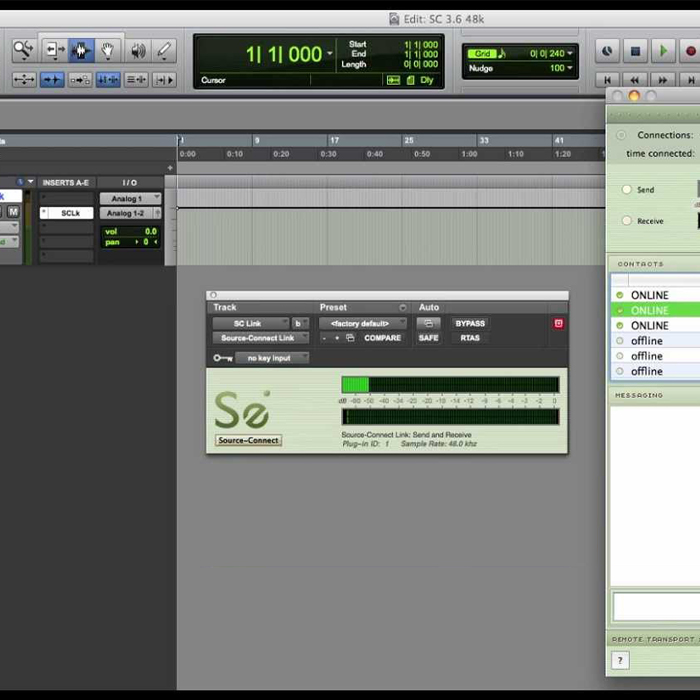Open Preset settings menu round button
This screenshot has height=700, width=700.
[403, 308]
